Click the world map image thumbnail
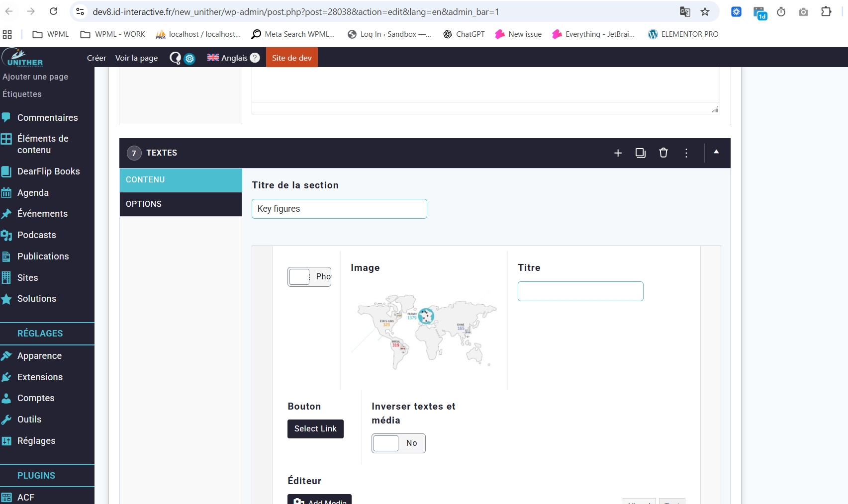The height and width of the screenshot is (504, 848). click(424, 331)
